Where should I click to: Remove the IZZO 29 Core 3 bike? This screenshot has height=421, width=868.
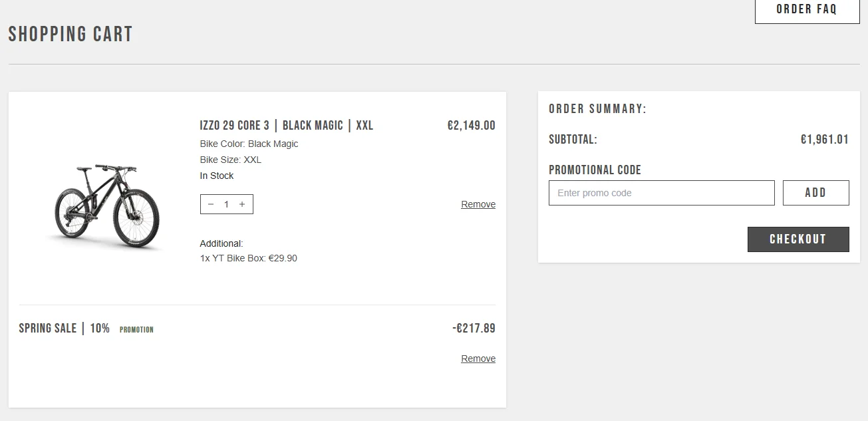[x=478, y=204]
